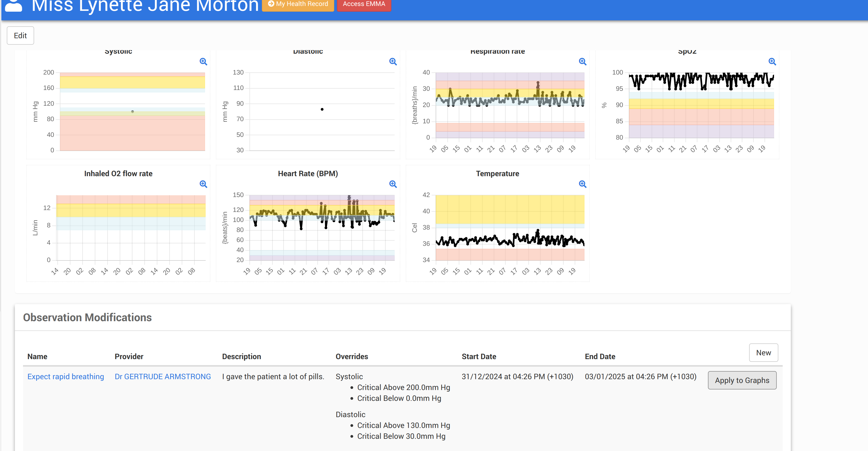Zoom into the Diastolic chart
This screenshot has width=868, height=451.
pyautogui.click(x=393, y=62)
